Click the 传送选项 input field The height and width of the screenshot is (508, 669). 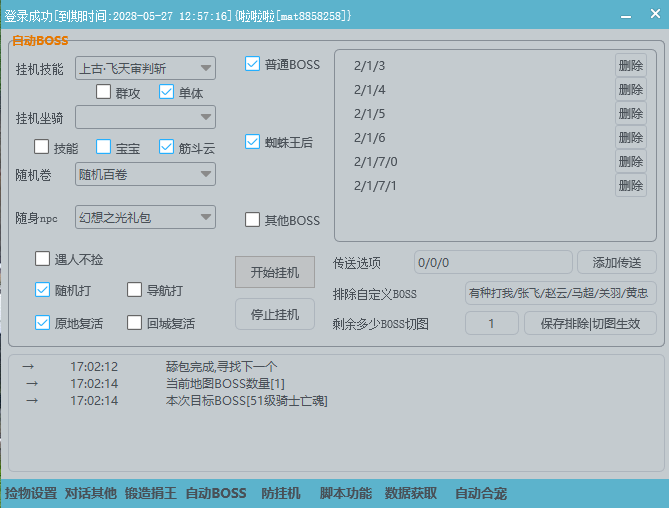(x=492, y=263)
